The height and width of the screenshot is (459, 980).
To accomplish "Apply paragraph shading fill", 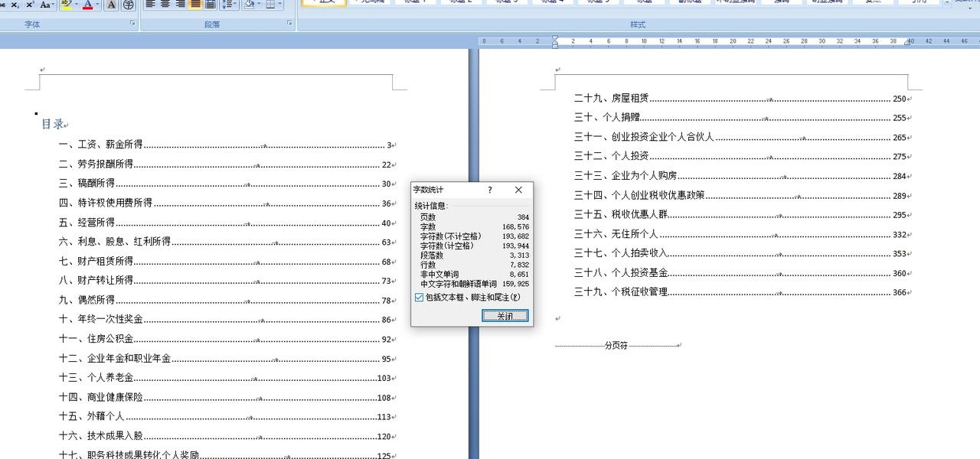I will [x=249, y=5].
